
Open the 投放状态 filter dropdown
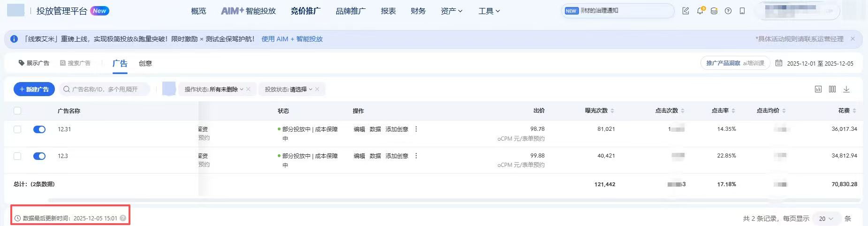[x=288, y=89]
